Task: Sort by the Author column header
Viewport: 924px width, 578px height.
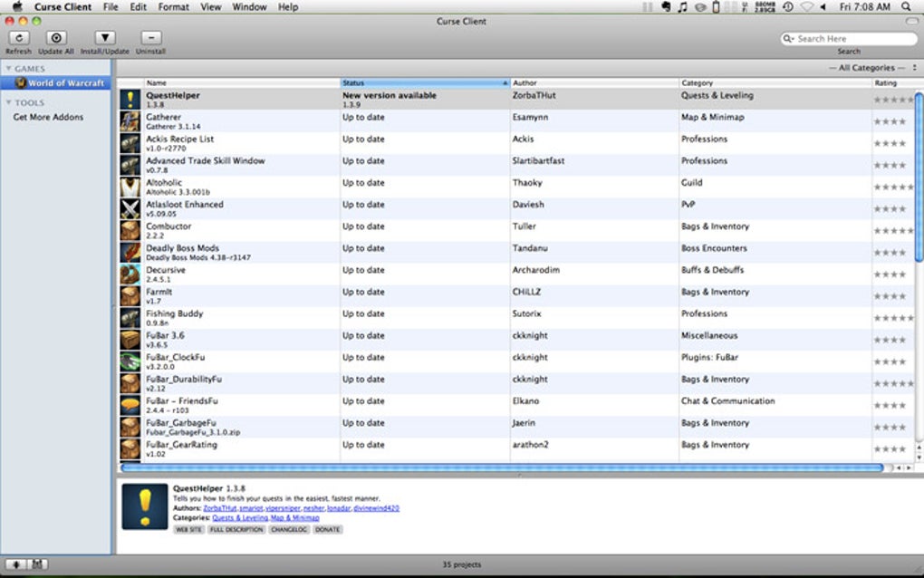Action: click(594, 83)
